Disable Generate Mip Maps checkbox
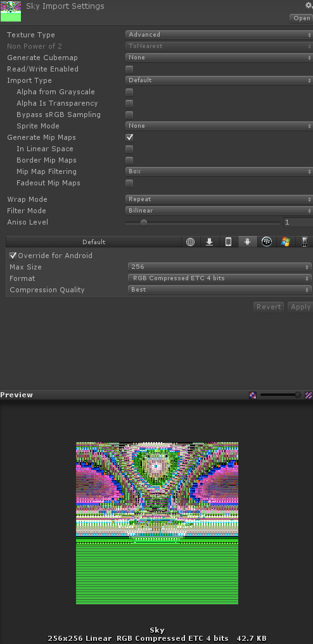 (129, 137)
